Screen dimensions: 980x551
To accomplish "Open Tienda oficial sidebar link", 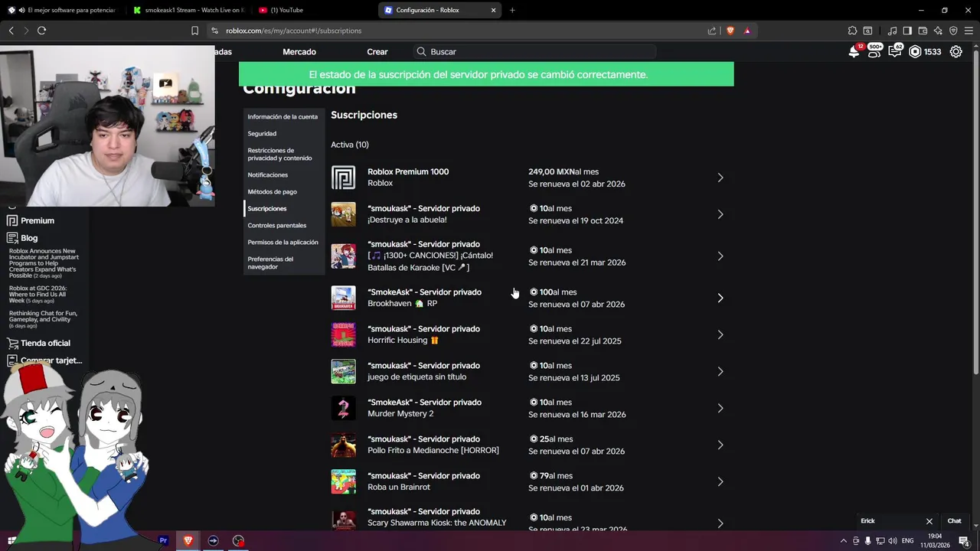I will click(x=38, y=343).
